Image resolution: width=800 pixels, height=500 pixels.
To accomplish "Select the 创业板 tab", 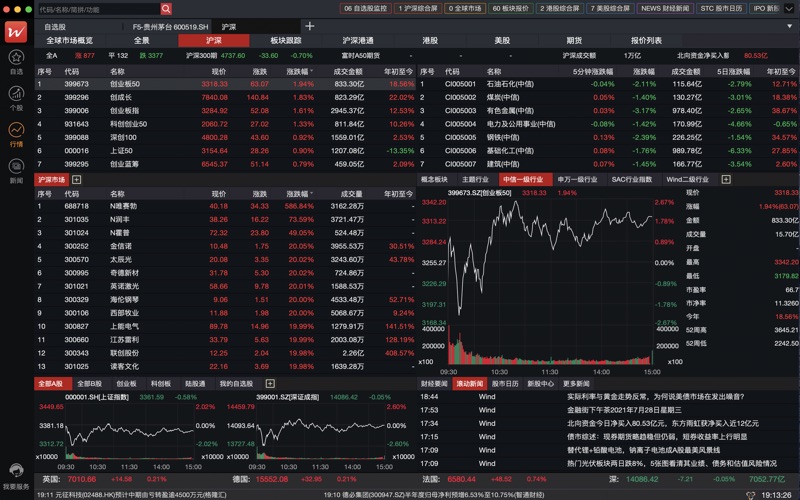I will (126, 384).
